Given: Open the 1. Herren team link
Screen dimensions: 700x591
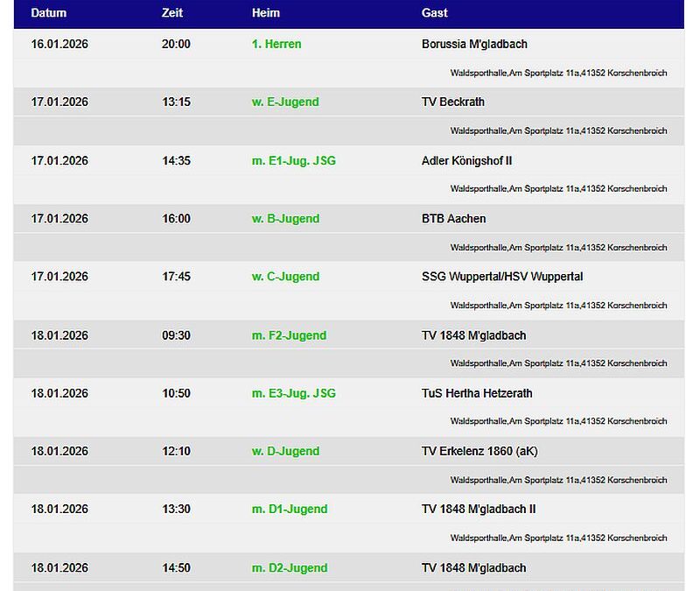Looking at the screenshot, I should (x=276, y=44).
